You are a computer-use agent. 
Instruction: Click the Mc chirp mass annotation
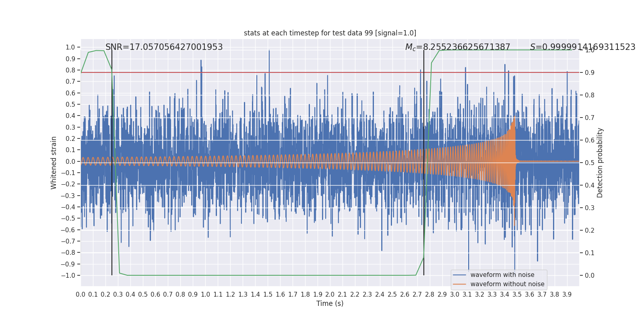(457, 47)
